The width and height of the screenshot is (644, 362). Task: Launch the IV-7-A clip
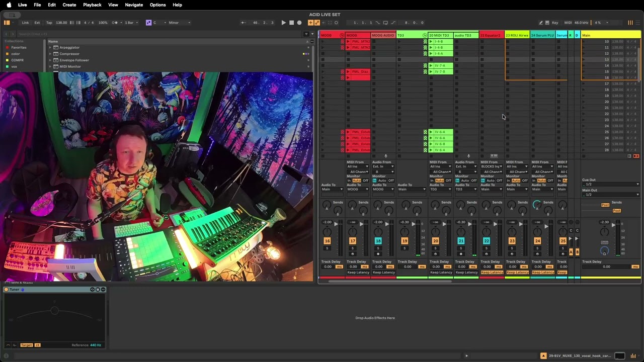coord(431,65)
